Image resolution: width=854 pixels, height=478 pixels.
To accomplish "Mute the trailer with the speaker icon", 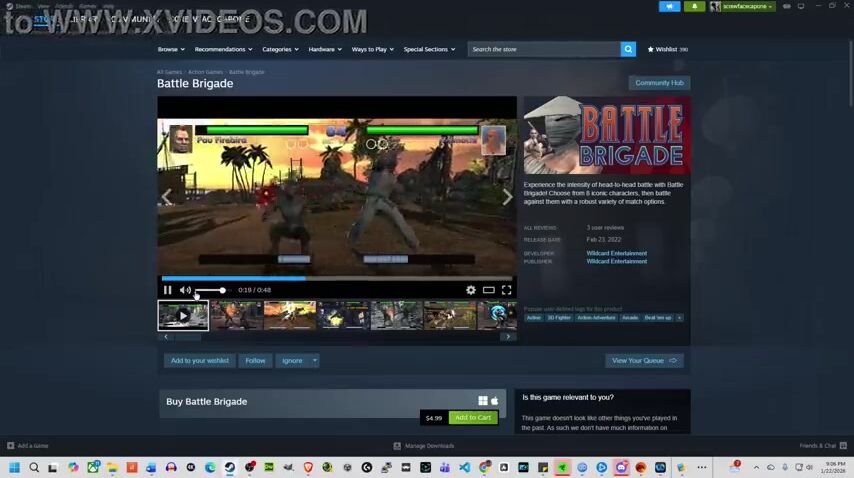I will [x=185, y=290].
